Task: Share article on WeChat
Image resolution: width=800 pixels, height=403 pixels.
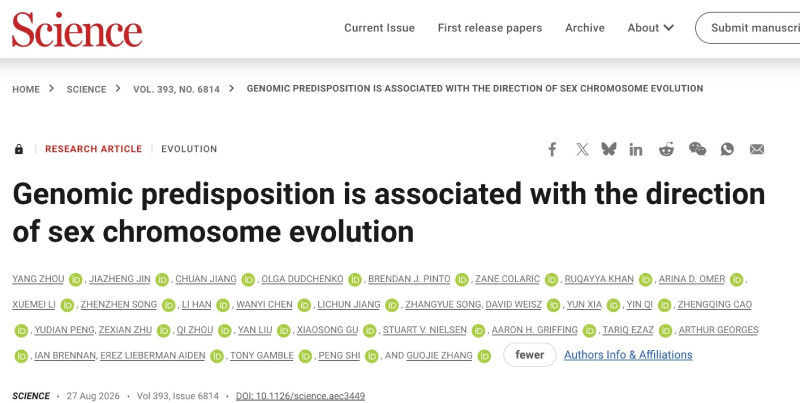Action: 697,149
